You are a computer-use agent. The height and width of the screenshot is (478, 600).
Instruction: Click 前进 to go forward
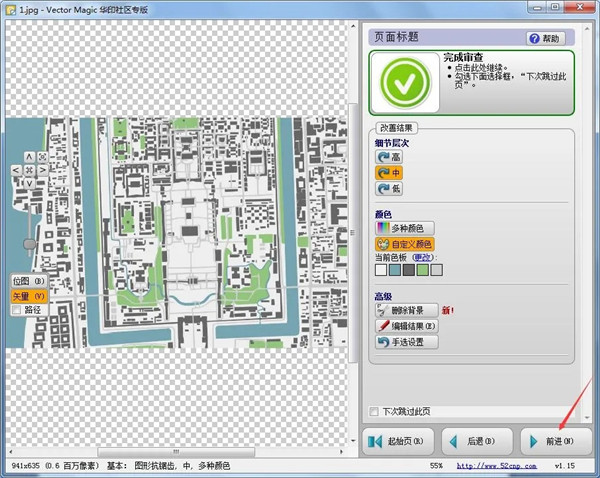pyautogui.click(x=555, y=441)
